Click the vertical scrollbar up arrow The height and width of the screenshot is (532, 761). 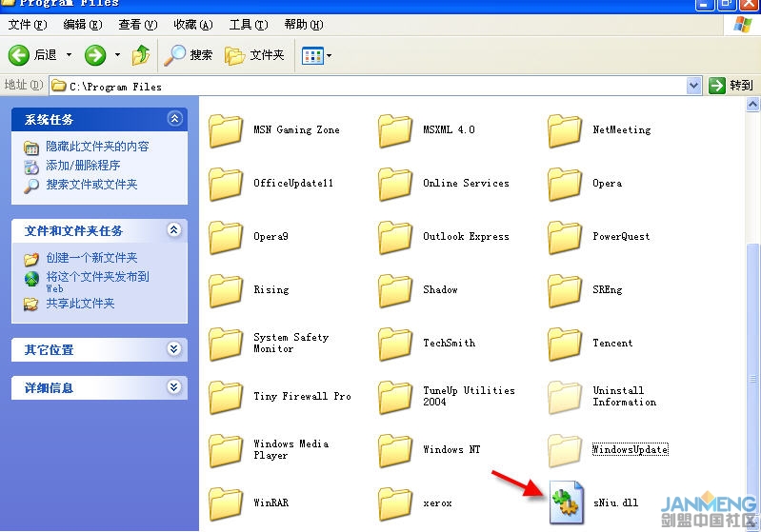click(752, 104)
